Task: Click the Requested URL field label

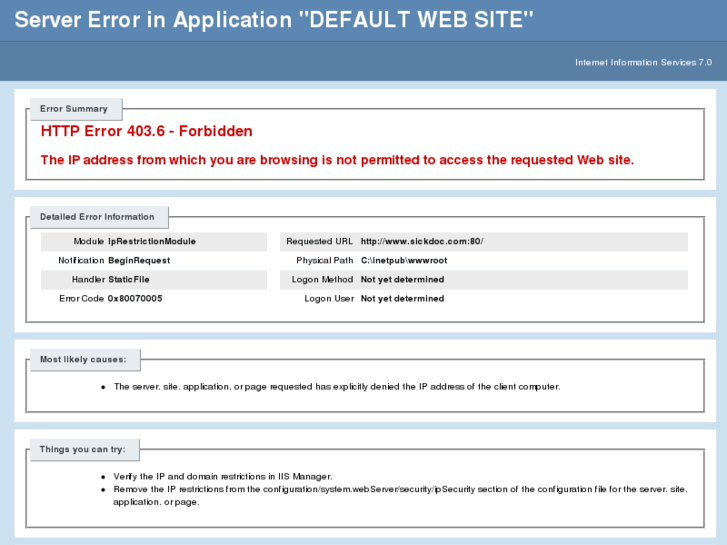Action: [x=319, y=241]
